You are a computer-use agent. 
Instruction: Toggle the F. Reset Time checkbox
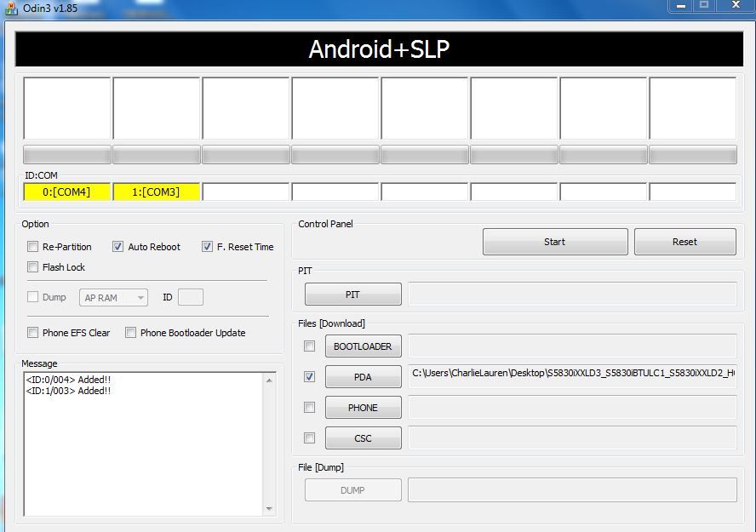point(207,247)
